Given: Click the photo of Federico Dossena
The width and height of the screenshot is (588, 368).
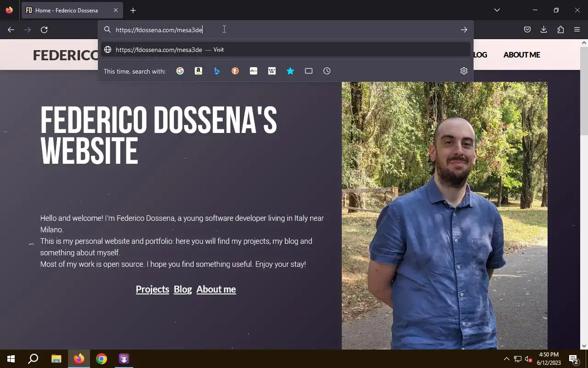Looking at the screenshot, I should 444,216.
